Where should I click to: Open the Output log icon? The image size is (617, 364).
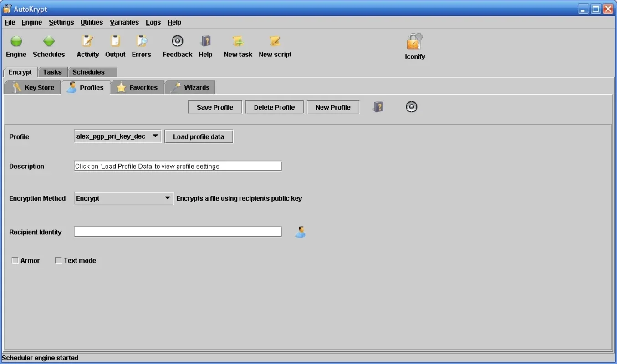point(115,41)
